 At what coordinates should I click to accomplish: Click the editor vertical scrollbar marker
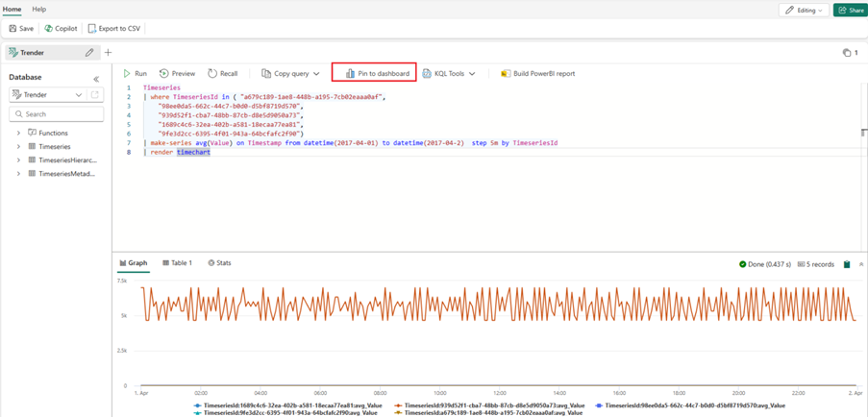tap(863, 133)
